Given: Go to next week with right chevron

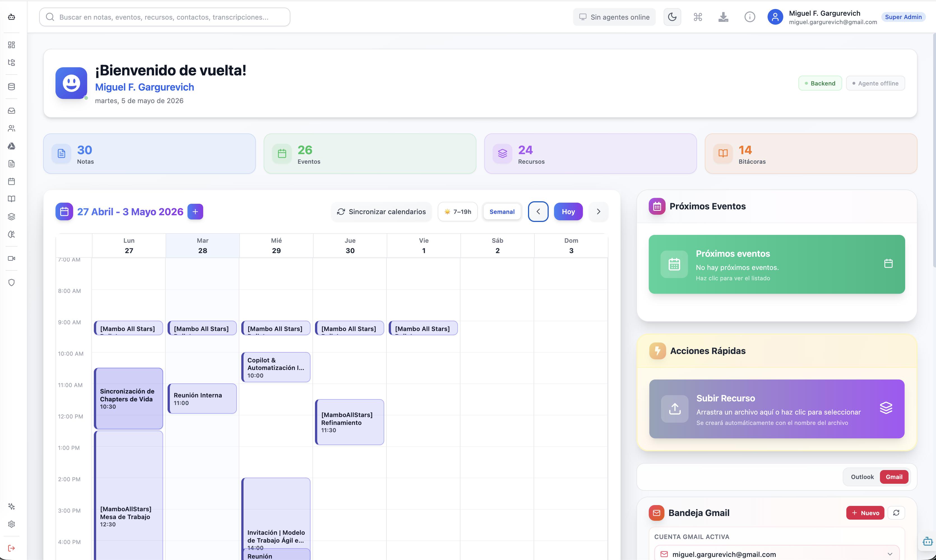Looking at the screenshot, I should click(598, 212).
